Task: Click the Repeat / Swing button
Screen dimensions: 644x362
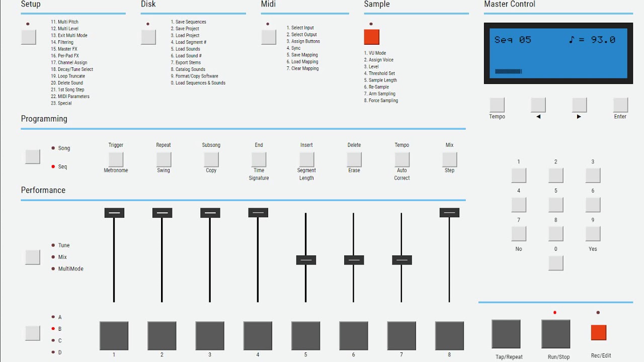Action: pos(164,159)
